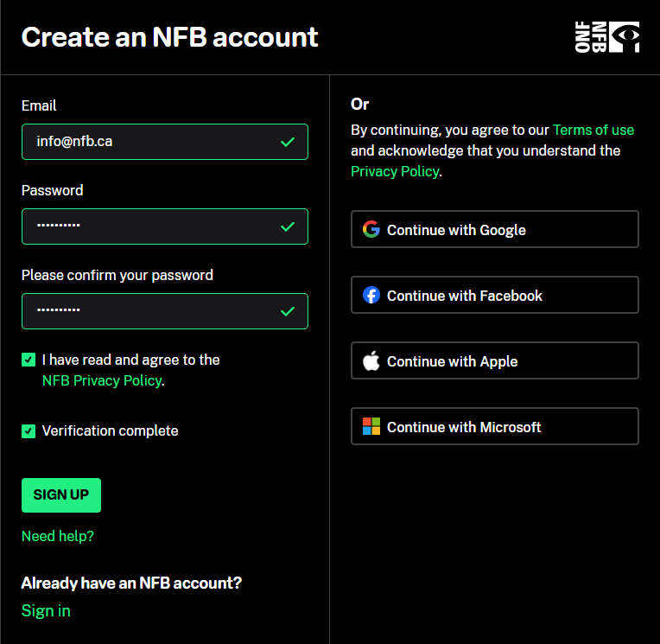Toggle the Verification complete checkbox
The height and width of the screenshot is (644, 660).
coord(29,431)
